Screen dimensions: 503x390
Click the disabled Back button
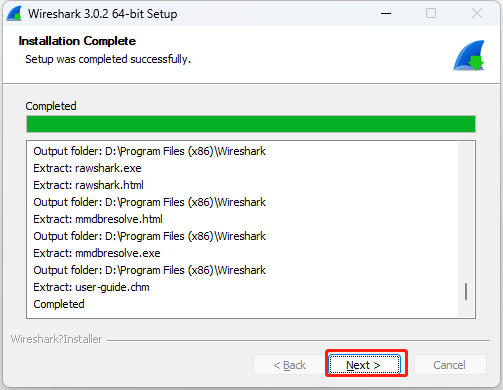[x=289, y=365]
